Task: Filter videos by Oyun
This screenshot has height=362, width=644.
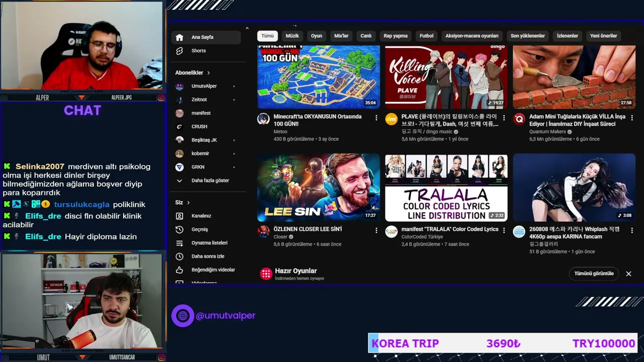Action: (x=316, y=36)
